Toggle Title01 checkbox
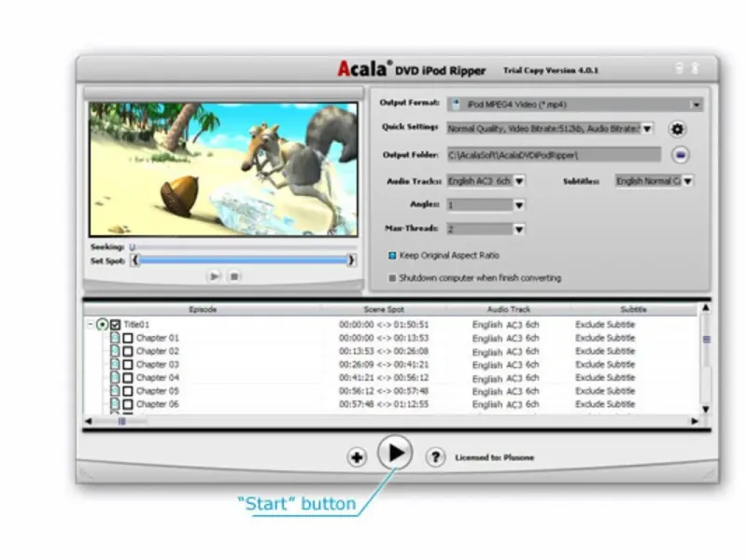 coord(115,325)
